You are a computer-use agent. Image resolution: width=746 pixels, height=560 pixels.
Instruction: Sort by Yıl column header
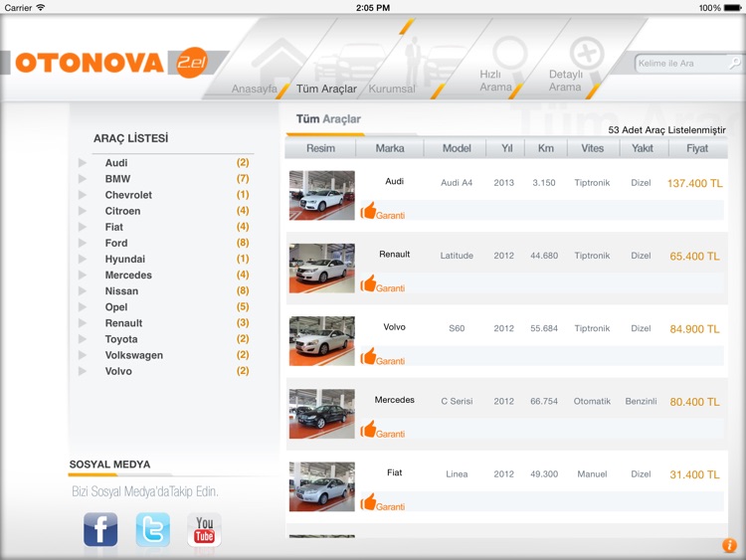(506, 148)
